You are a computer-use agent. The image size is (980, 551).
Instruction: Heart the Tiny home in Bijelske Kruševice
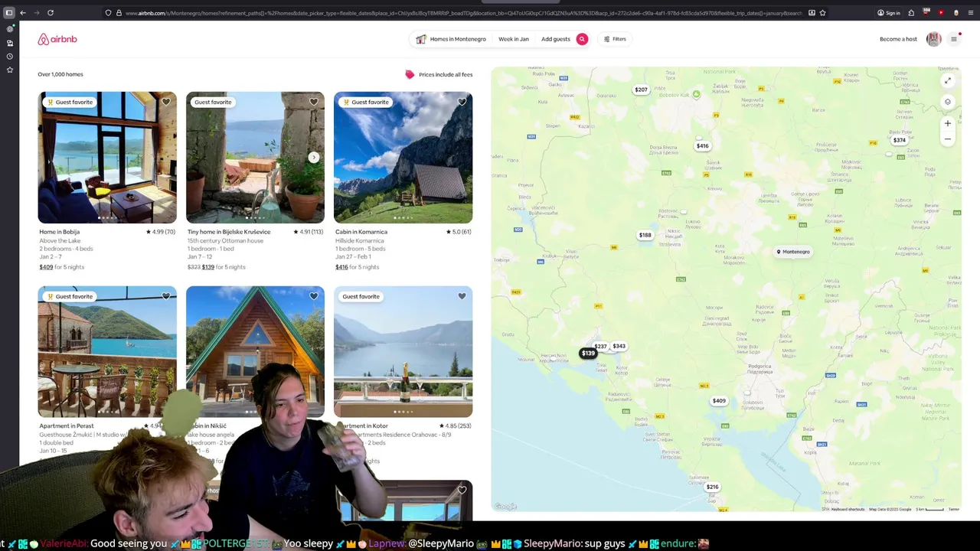[x=314, y=102]
